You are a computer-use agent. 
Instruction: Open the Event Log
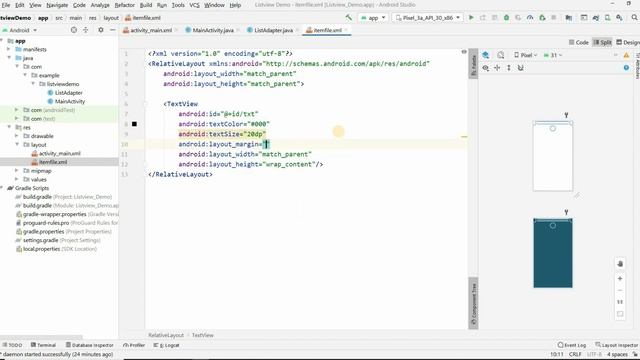click(x=572, y=345)
